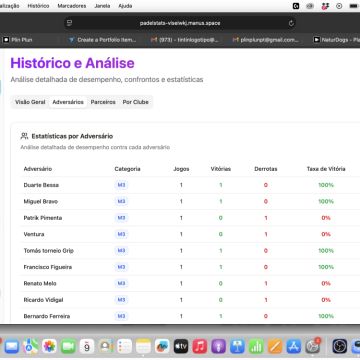Open the Notes app in dock
The width and height of the screenshot is (360, 360).
point(143,347)
